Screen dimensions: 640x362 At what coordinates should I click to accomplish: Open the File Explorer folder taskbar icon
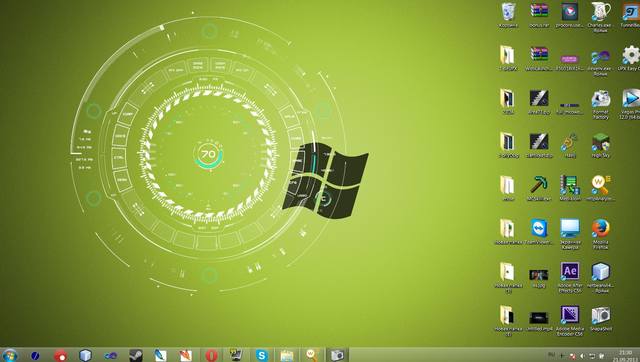point(287,355)
